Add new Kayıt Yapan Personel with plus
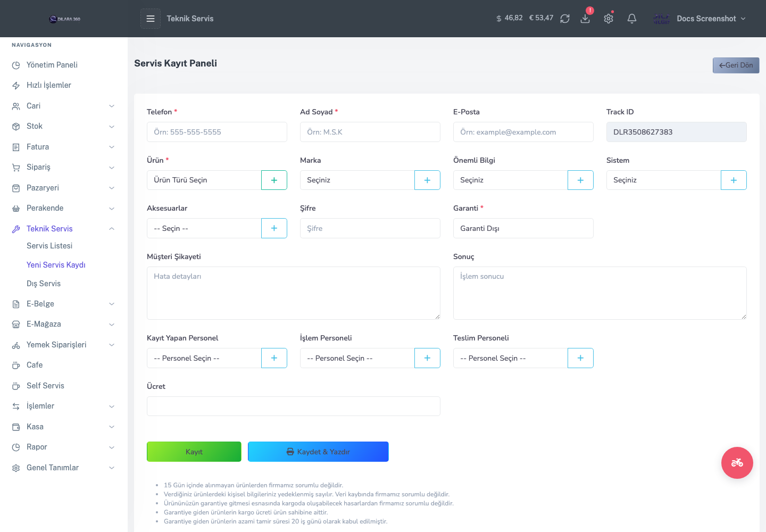766x532 pixels. pyautogui.click(x=274, y=358)
